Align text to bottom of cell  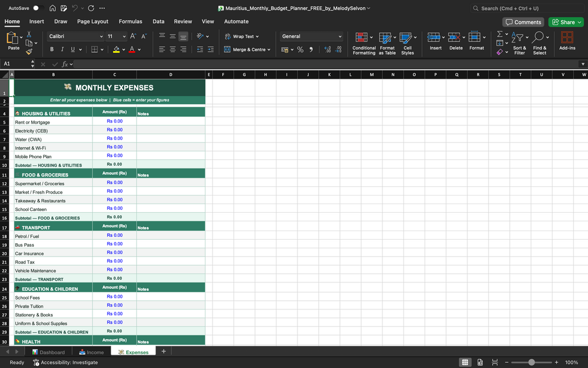pyautogui.click(x=183, y=36)
